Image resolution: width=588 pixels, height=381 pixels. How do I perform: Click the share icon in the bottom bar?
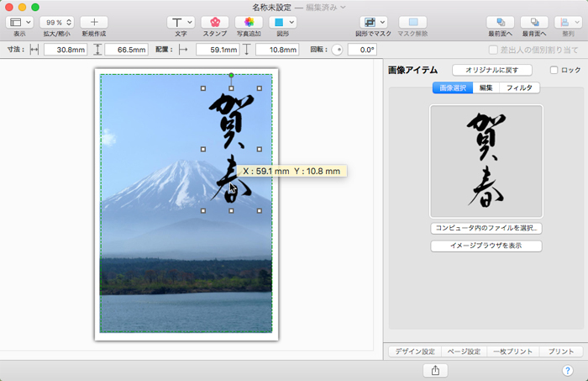[435, 370]
